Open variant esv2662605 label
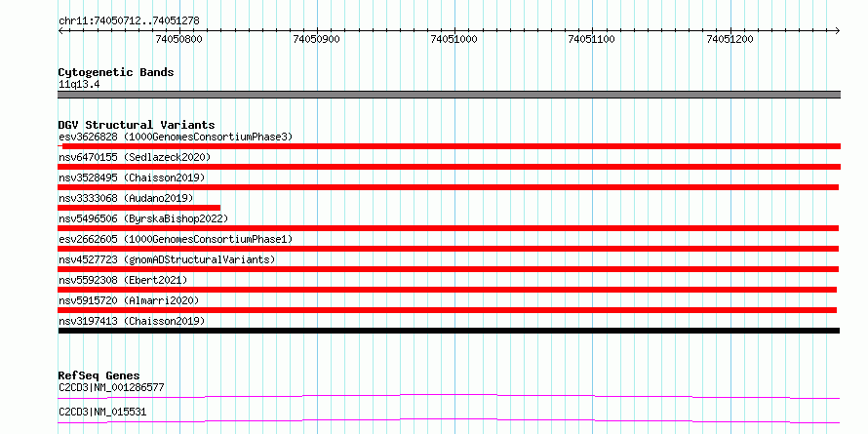868x434 pixels. click(x=176, y=239)
